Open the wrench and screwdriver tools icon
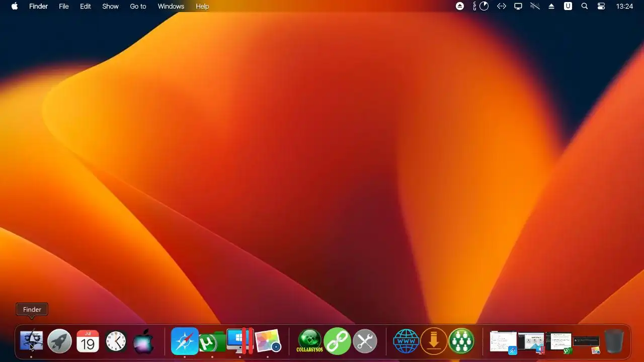Screen dimensions: 644x362 click(365, 341)
